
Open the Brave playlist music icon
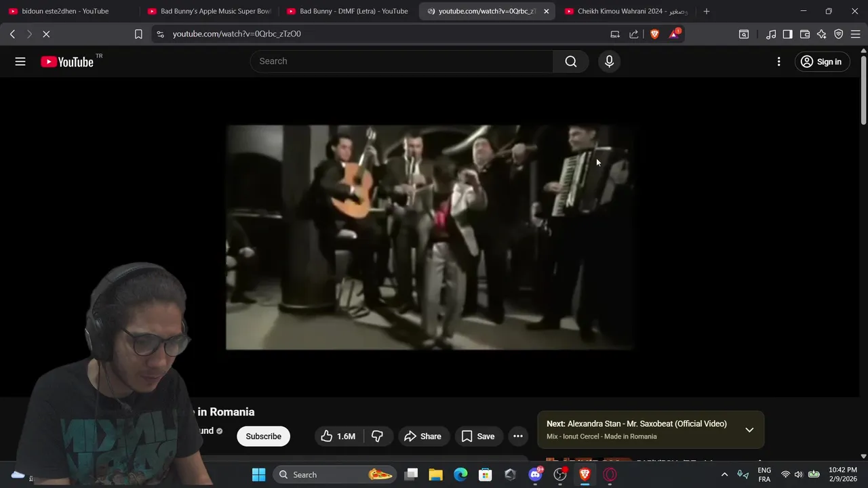pos(771,34)
